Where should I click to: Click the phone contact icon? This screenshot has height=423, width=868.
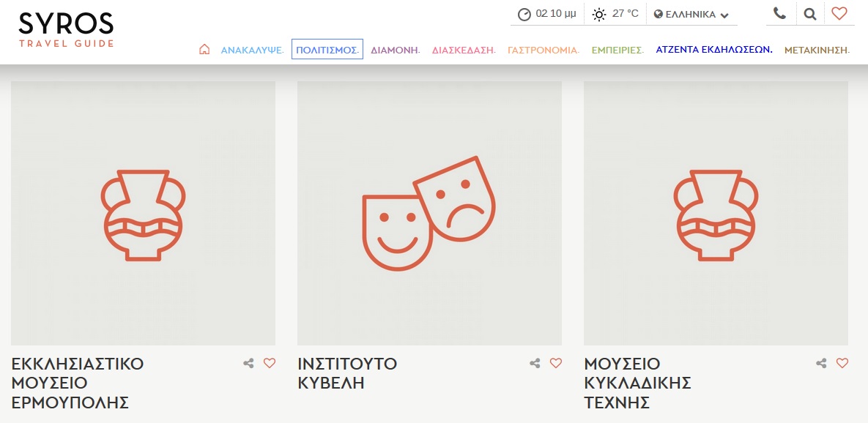pos(779,13)
